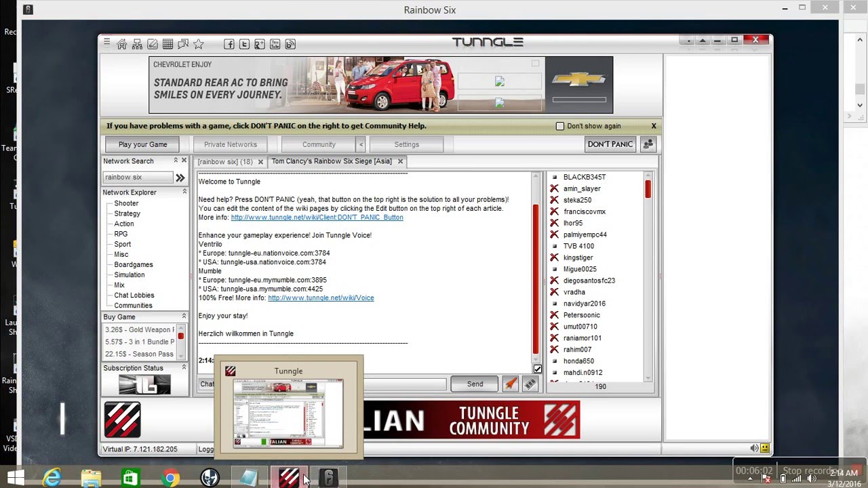Click the community users icon beside DON'T PANIC
Viewport: 868px width, 488px height.
pos(648,144)
